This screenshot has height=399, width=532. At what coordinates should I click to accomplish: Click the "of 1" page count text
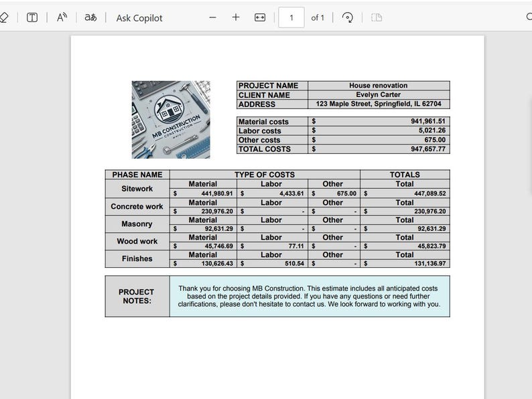point(318,17)
